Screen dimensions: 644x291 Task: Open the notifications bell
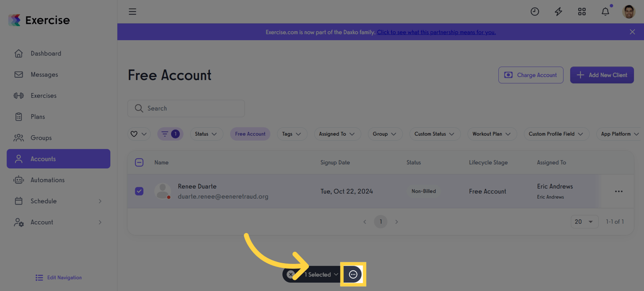coord(605,11)
